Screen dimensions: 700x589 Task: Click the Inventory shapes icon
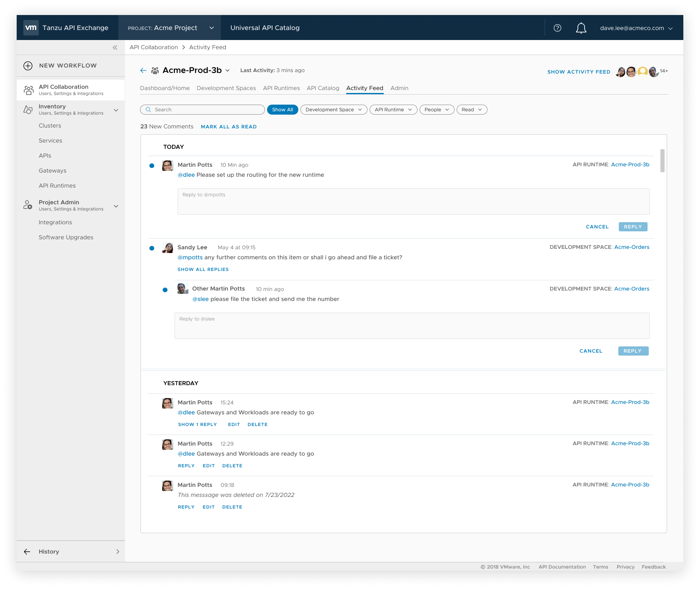pos(28,110)
